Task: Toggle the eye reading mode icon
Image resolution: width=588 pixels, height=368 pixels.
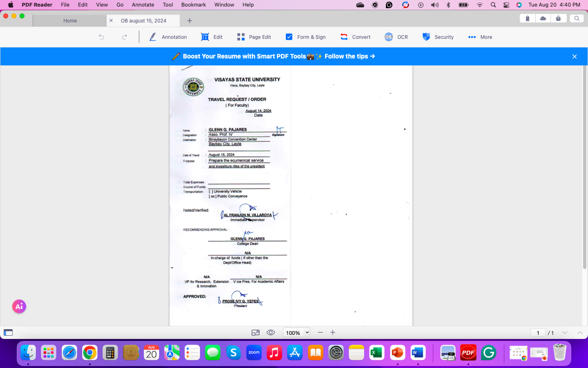Action: (x=271, y=332)
